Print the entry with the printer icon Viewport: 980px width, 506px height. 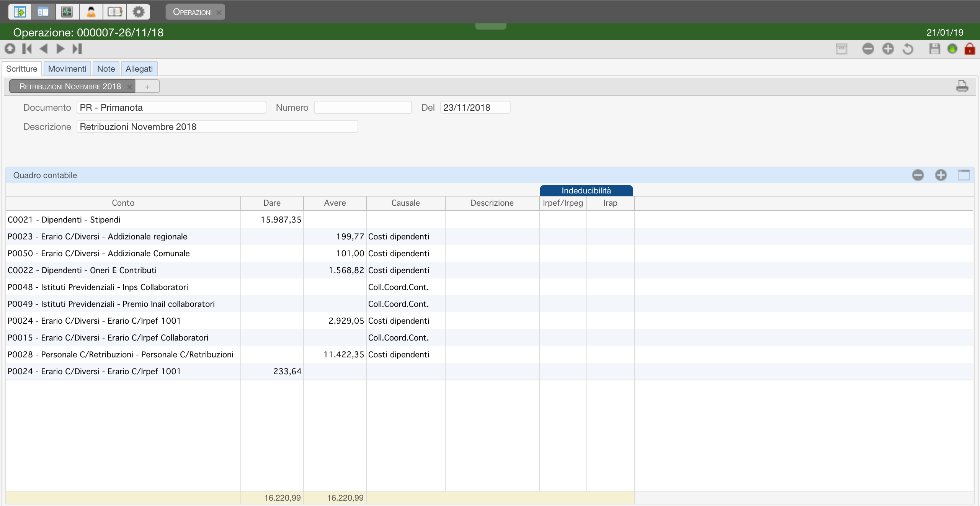(x=962, y=86)
